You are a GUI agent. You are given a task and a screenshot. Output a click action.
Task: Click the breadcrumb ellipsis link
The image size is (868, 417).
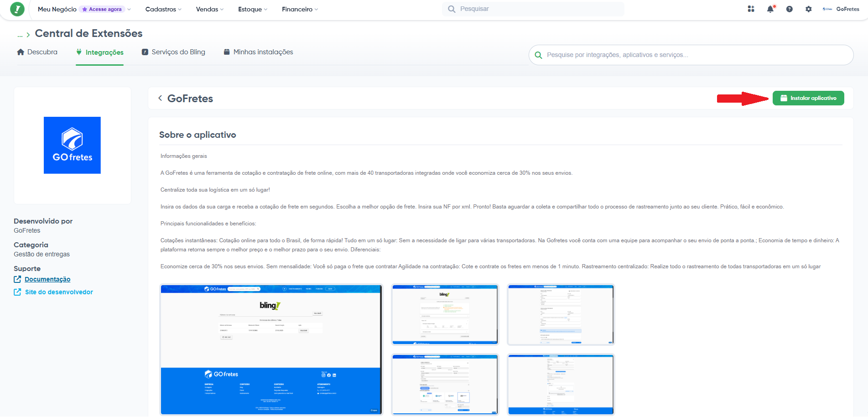tap(20, 35)
